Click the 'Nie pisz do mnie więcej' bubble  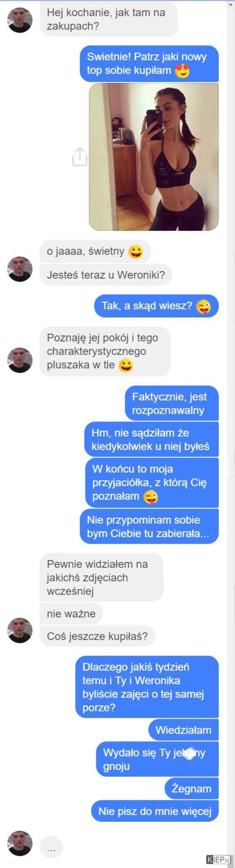[155, 811]
